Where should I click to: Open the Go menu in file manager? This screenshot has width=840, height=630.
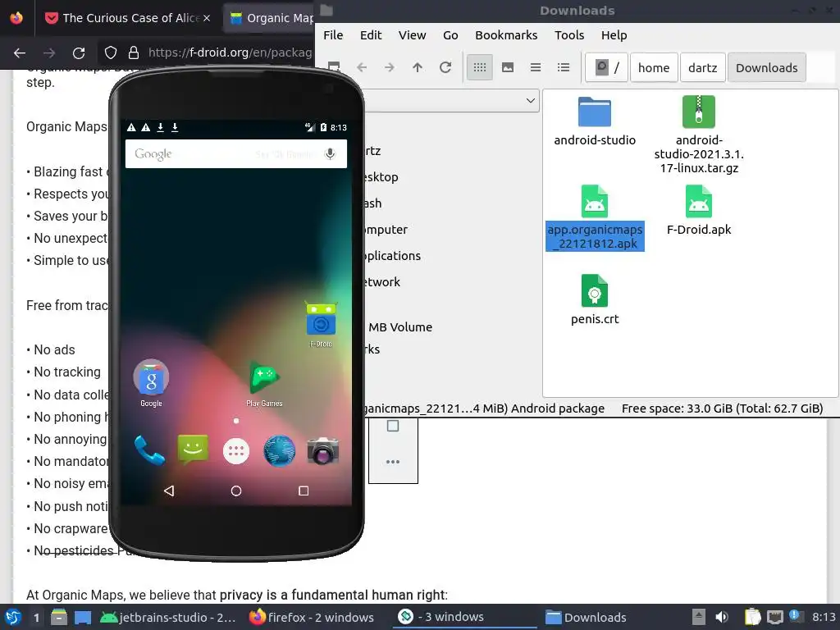pyautogui.click(x=450, y=35)
